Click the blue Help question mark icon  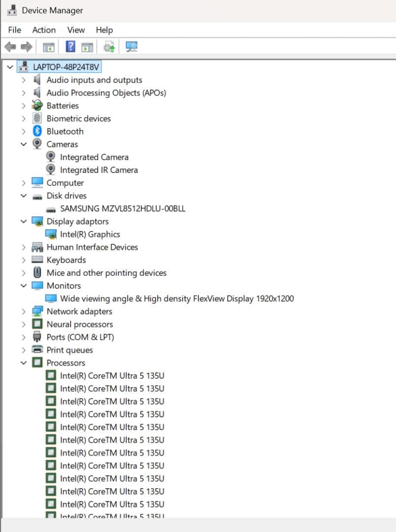click(70, 47)
